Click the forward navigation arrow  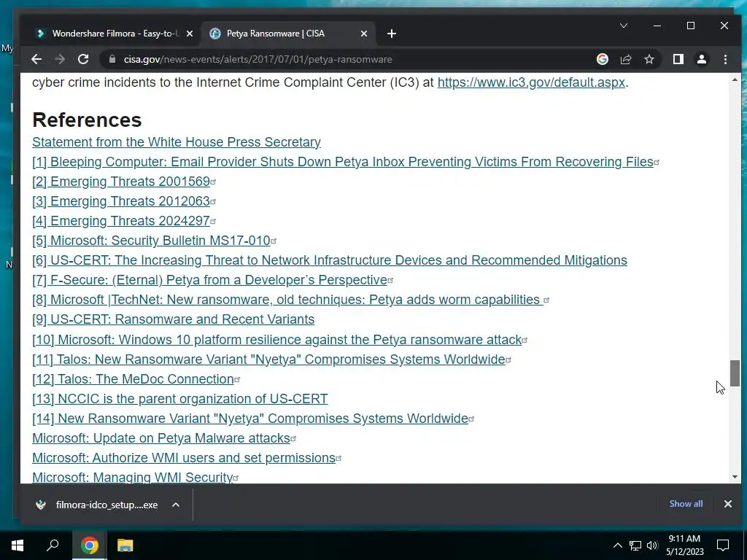(60, 59)
